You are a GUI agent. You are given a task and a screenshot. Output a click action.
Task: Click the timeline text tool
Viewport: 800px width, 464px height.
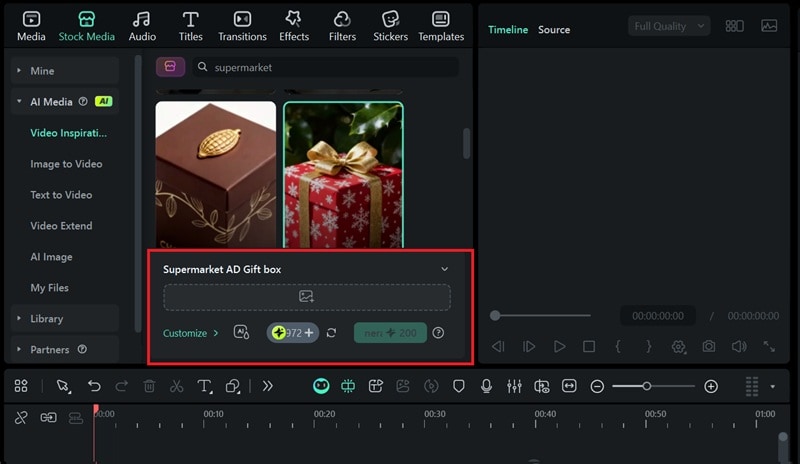tap(205, 386)
